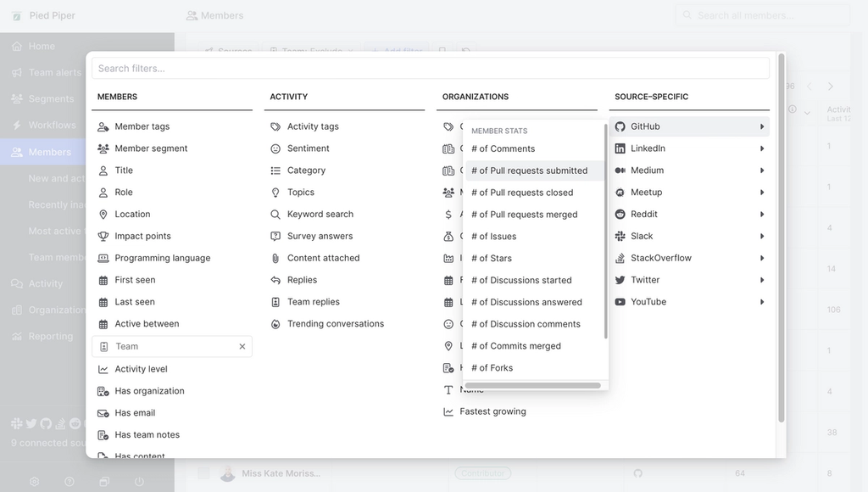Select the Team alerts sidebar icon
Viewport: 868px width, 492px height.
point(17,72)
